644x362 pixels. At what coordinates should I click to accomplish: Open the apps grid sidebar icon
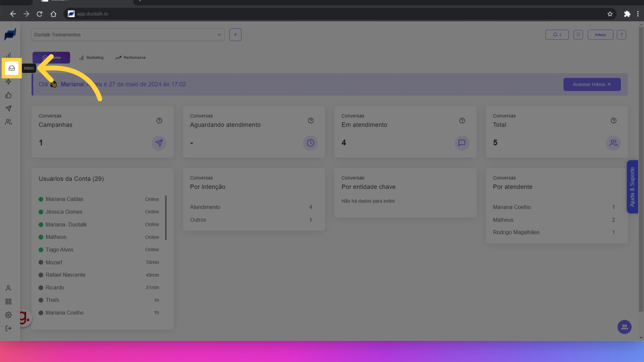click(x=8, y=302)
